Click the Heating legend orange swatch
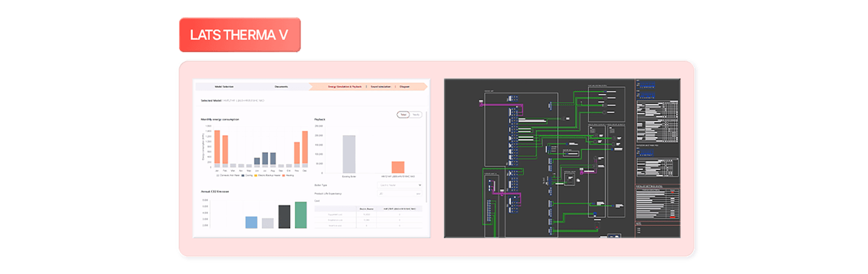This screenshot has height=274, width=868. tap(284, 175)
